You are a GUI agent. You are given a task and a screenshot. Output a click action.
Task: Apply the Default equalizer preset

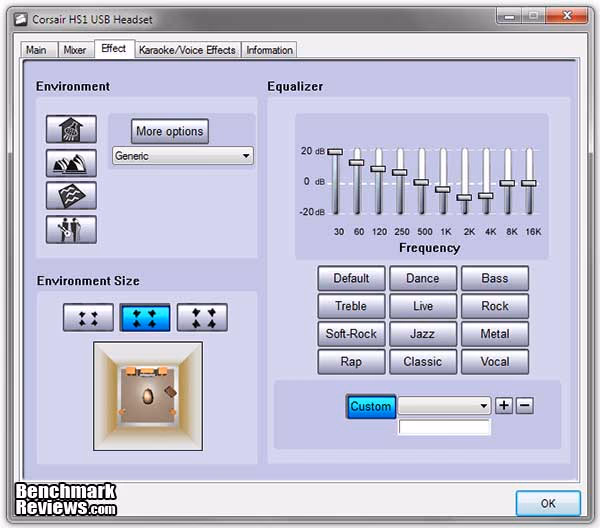(351, 278)
